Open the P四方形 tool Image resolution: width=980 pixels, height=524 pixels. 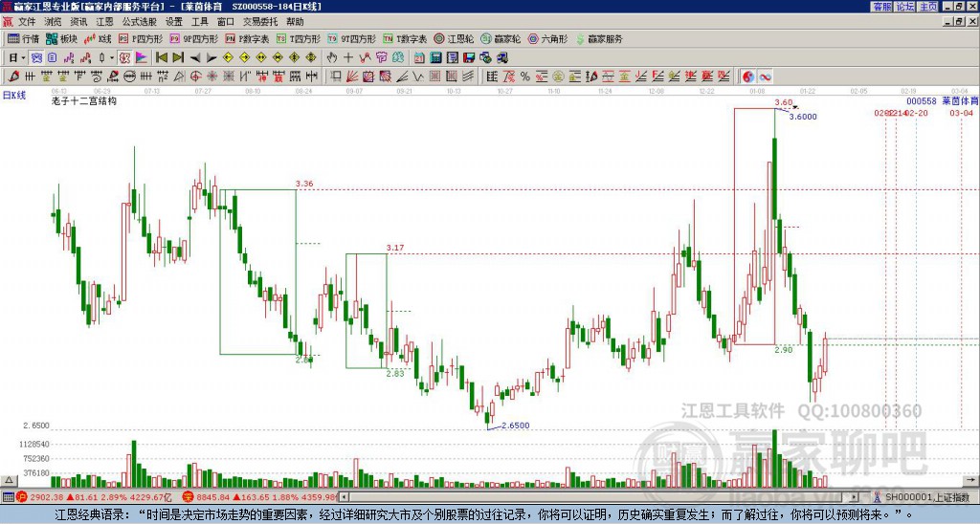tap(141, 38)
